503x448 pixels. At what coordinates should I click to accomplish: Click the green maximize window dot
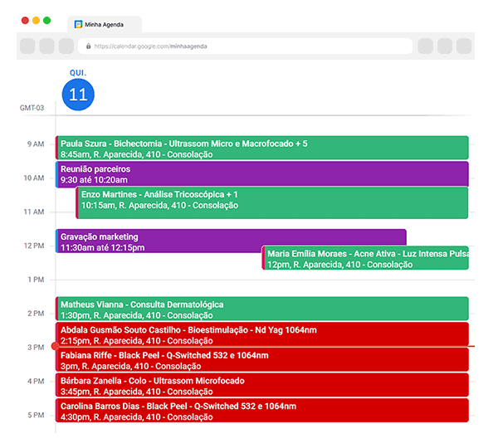point(47,20)
